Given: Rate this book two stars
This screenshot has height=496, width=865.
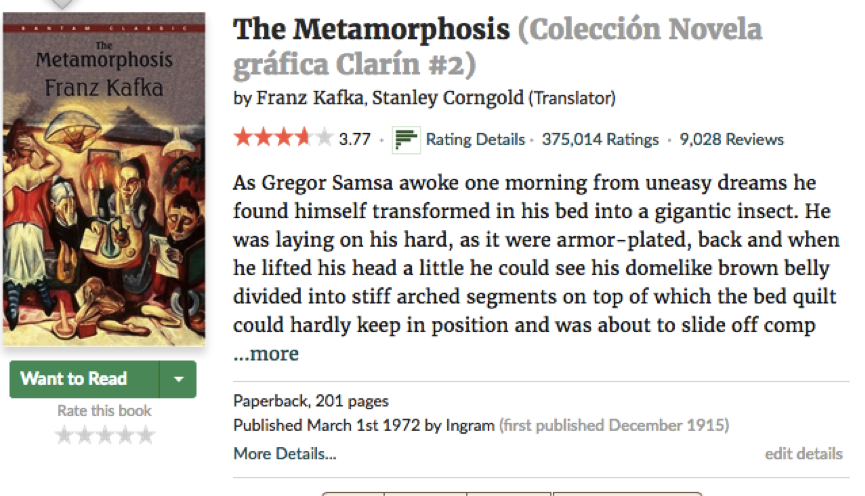Looking at the screenshot, I should click(x=84, y=435).
